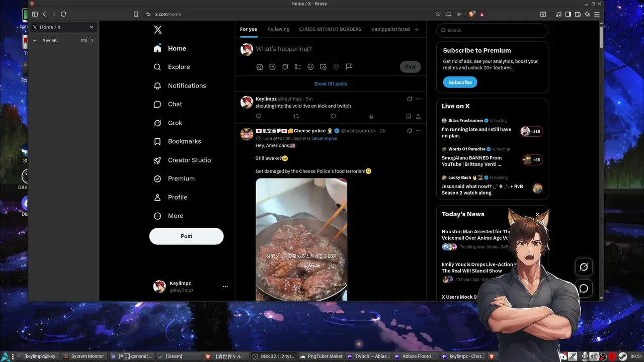Open PngTuber Maker from taskbar

(321, 356)
